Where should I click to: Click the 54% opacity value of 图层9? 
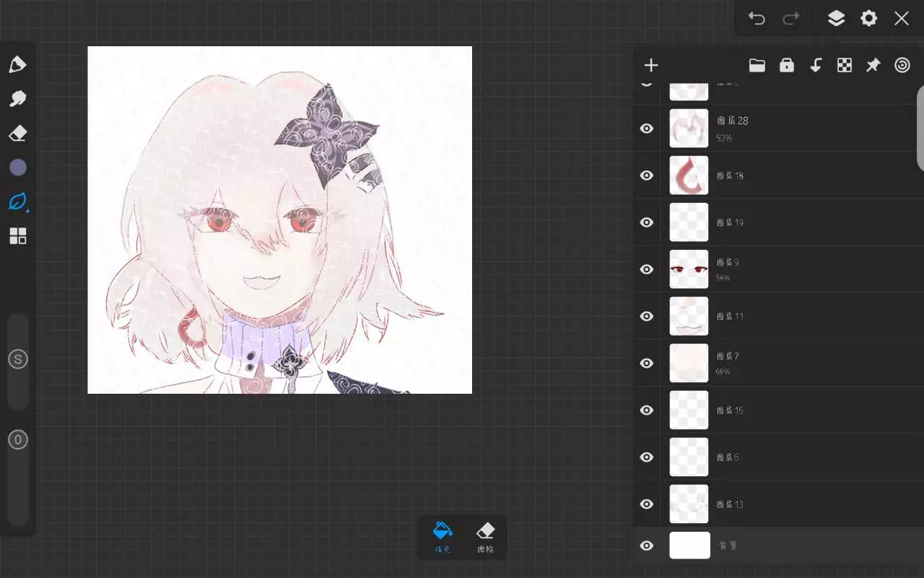(x=723, y=278)
